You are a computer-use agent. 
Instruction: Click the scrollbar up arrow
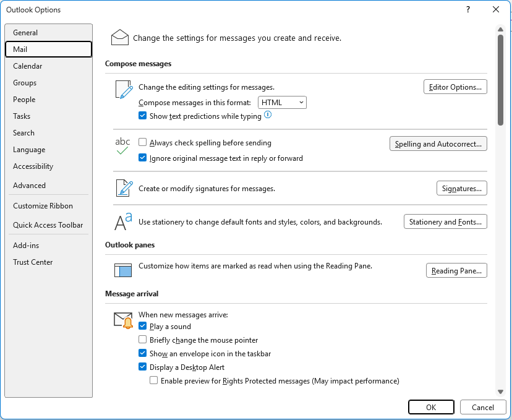point(500,30)
